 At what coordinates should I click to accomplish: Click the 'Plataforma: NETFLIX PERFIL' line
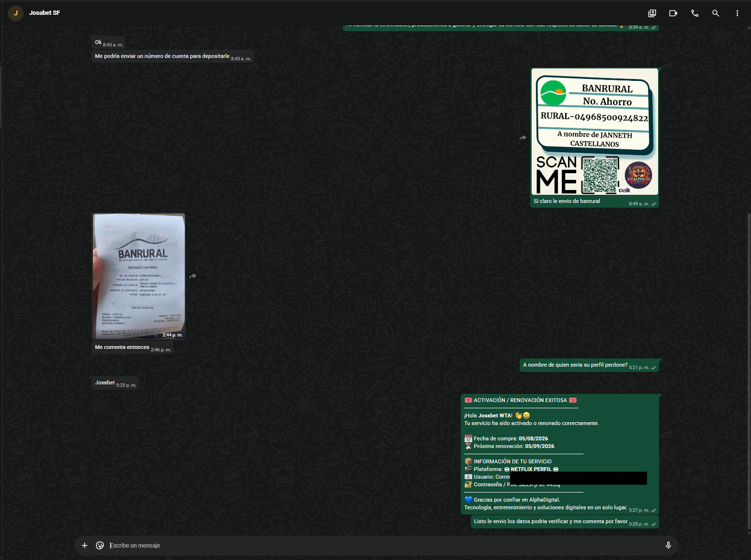pos(512,469)
